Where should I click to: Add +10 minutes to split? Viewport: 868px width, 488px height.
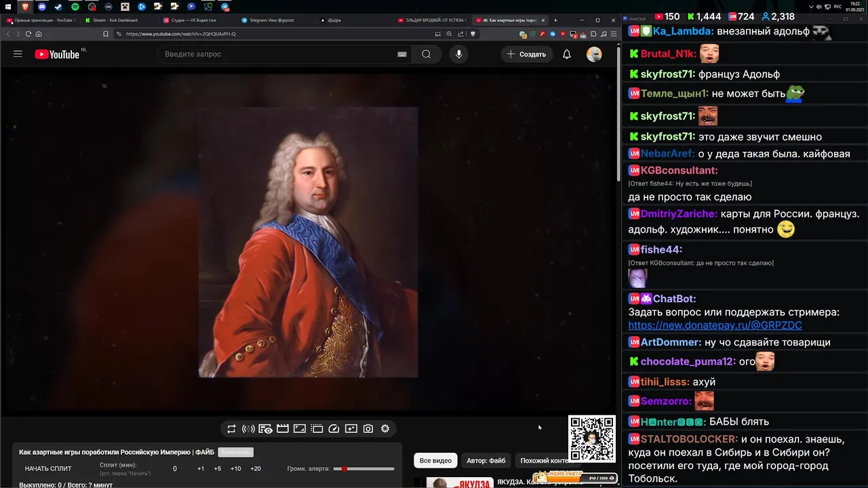235,468
